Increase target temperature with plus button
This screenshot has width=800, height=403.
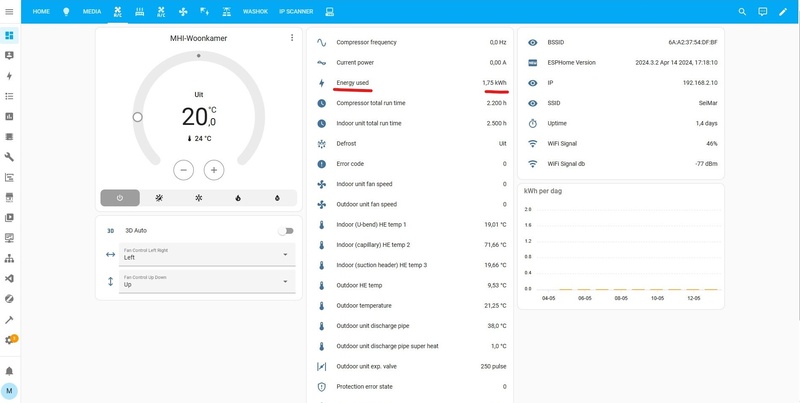coord(214,170)
